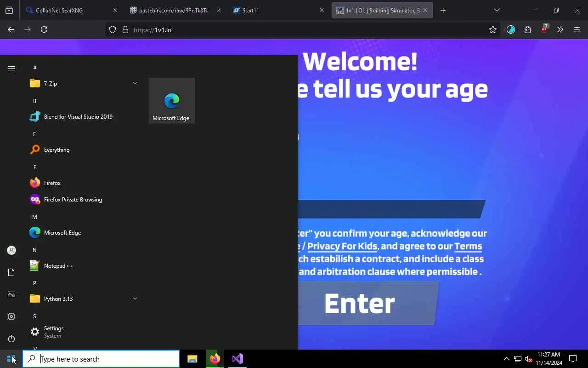Show hidden system tray icons

[507, 359]
